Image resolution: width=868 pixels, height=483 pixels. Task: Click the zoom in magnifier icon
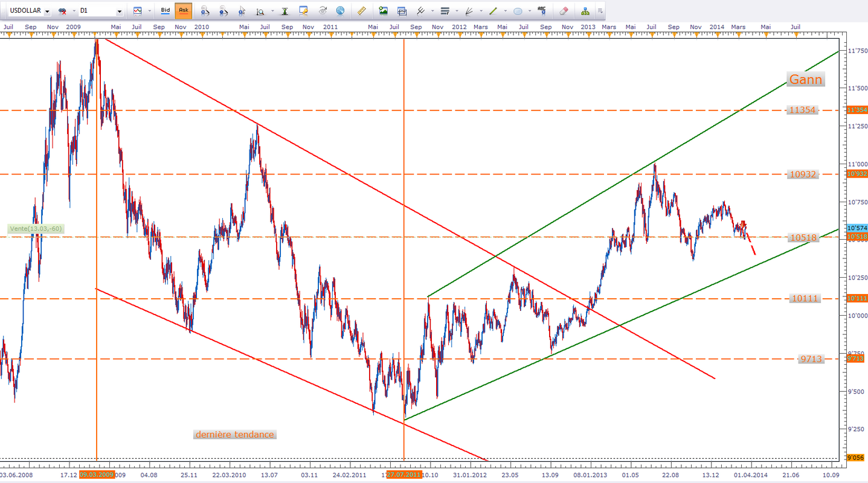coord(205,11)
